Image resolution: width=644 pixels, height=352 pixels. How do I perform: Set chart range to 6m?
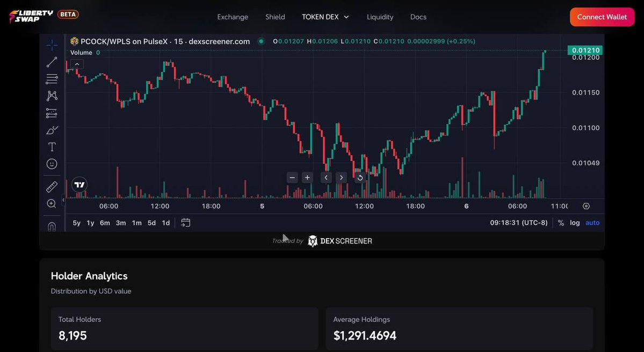click(x=105, y=223)
